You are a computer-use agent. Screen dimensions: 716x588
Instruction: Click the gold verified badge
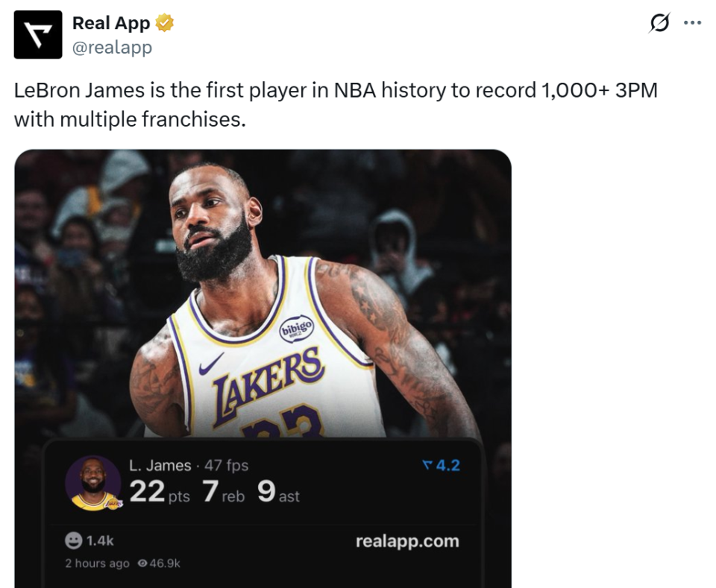(x=165, y=24)
